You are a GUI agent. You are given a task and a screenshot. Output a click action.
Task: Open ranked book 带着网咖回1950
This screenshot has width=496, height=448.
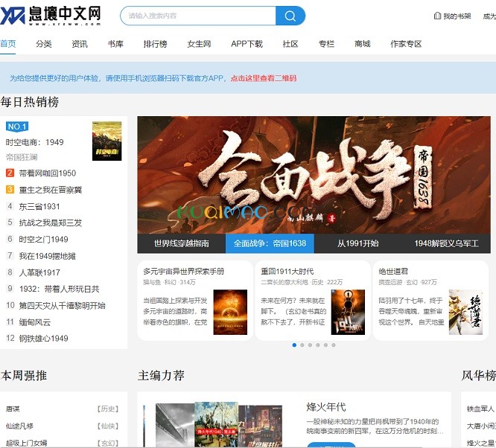tap(48, 173)
